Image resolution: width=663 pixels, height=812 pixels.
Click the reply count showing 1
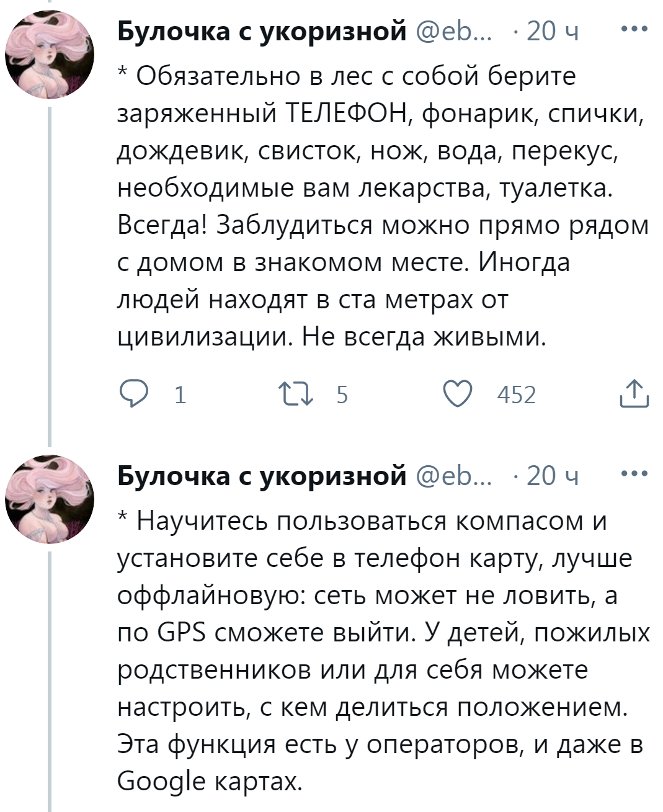point(180,395)
